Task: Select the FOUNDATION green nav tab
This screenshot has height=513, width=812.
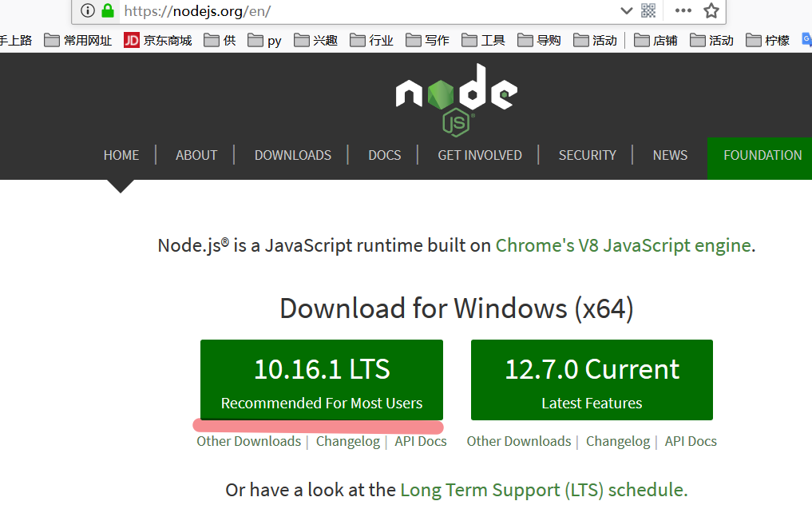Action: [762, 155]
